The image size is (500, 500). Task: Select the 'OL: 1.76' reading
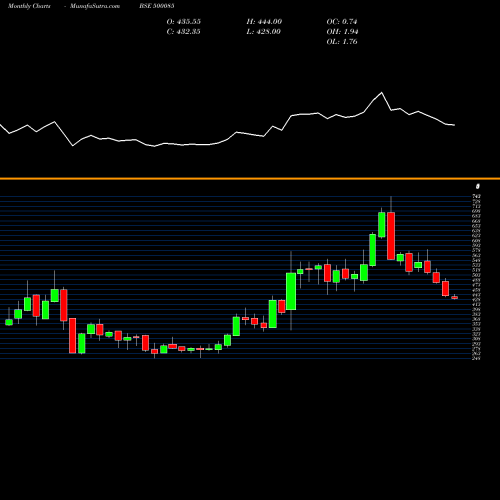point(342,42)
